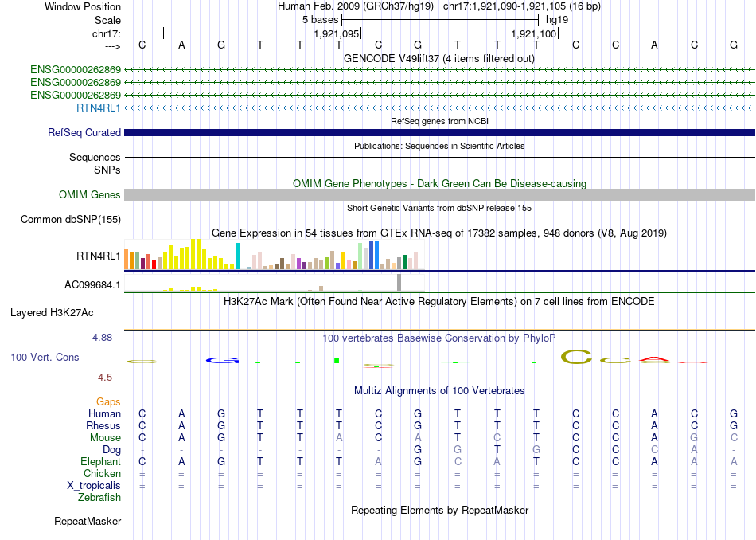Click the Sequences track label
The width and height of the screenshot is (756, 540).
[95, 158]
